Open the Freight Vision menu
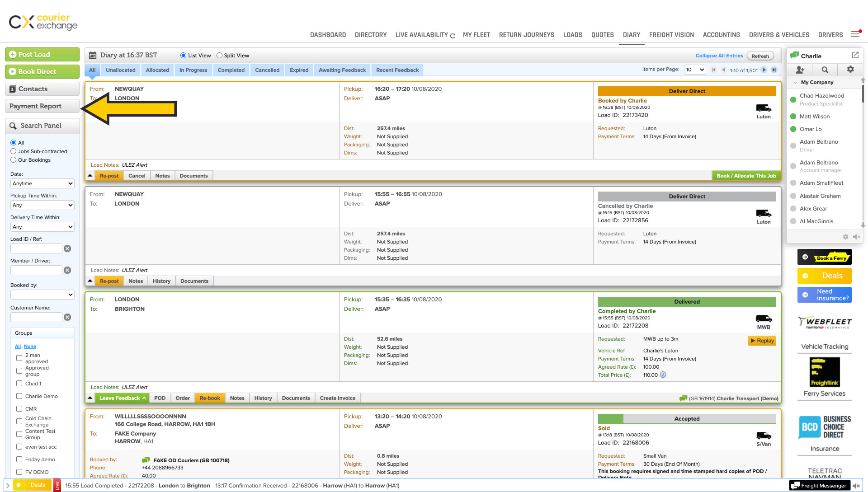The image size is (868, 492). click(671, 35)
